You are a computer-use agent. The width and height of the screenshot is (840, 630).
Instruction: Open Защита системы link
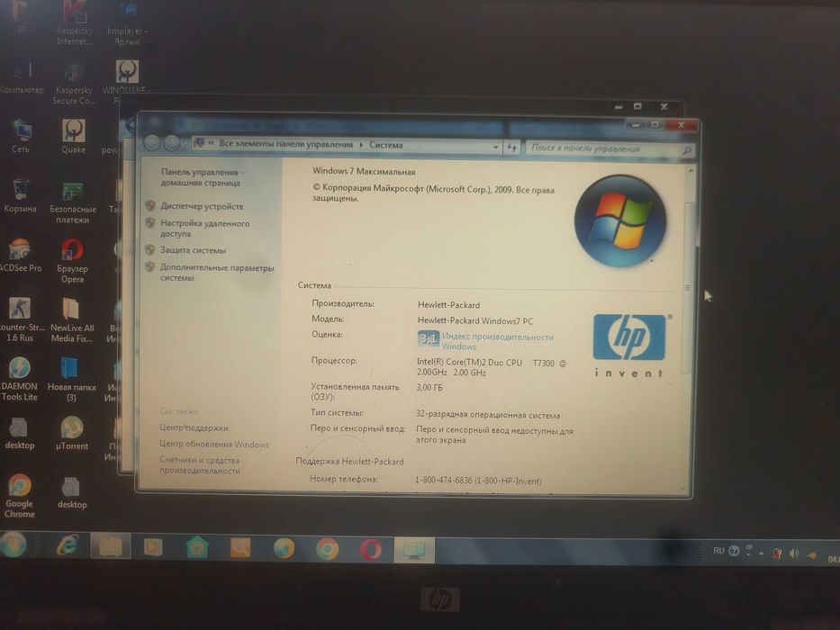(193, 250)
